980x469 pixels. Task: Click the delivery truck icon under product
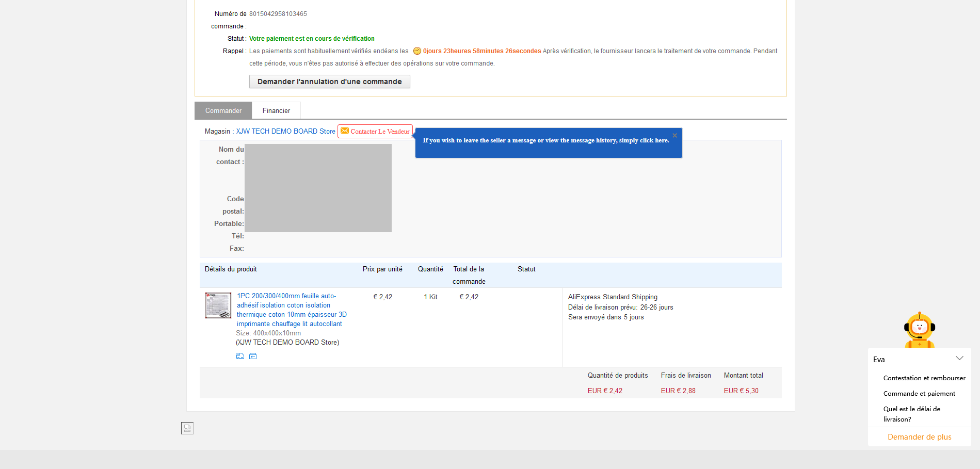(240, 356)
